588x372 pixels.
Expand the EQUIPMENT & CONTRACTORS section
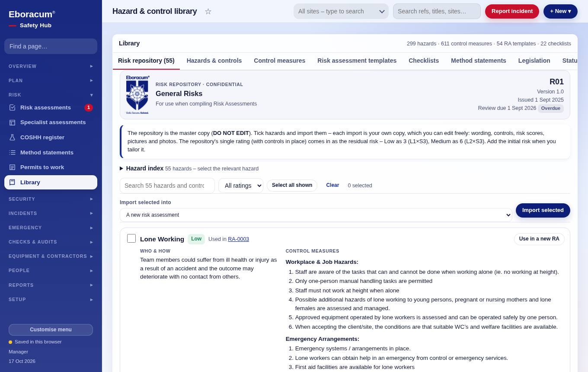[51, 256]
